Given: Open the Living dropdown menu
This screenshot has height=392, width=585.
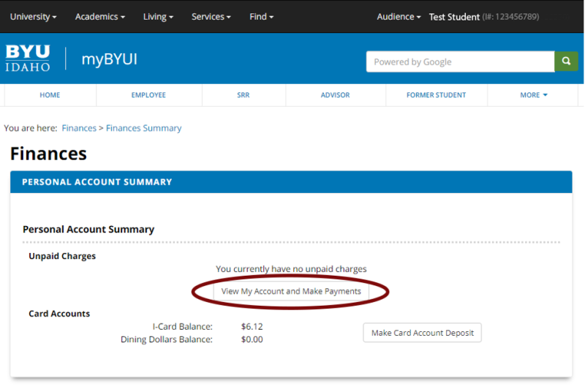Looking at the screenshot, I should [158, 16].
